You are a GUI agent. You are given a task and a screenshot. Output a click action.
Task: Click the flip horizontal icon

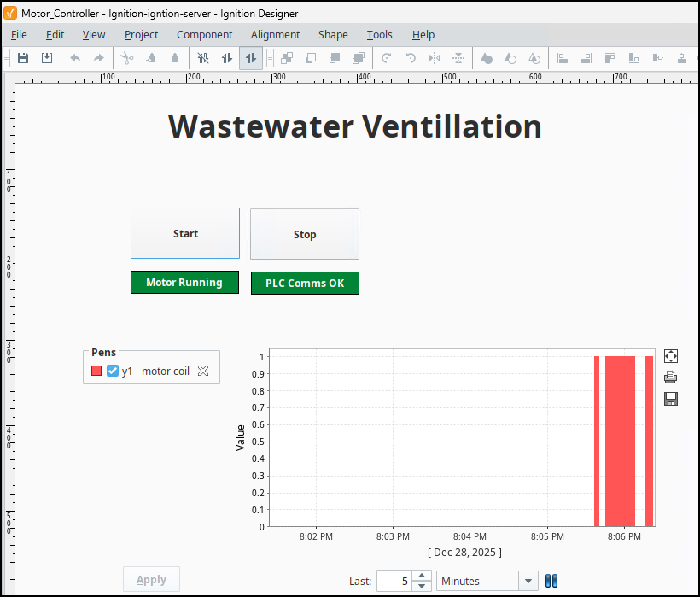pyautogui.click(x=435, y=58)
